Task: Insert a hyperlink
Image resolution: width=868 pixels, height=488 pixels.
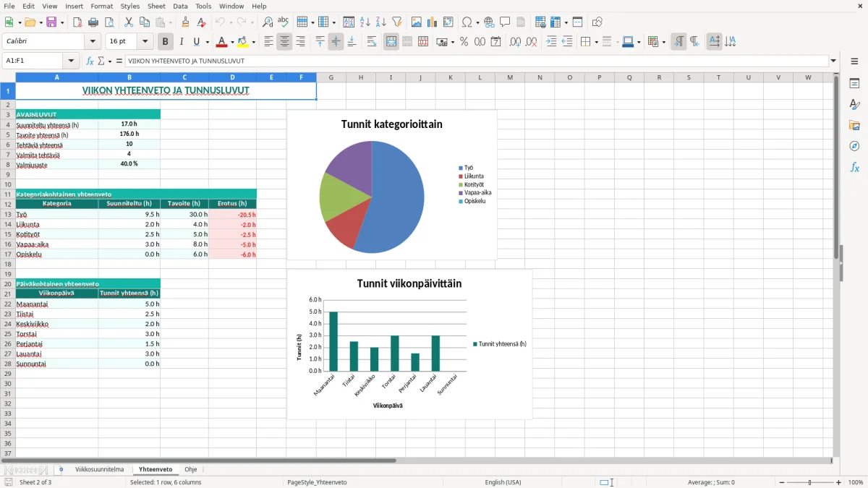Action: coord(489,22)
